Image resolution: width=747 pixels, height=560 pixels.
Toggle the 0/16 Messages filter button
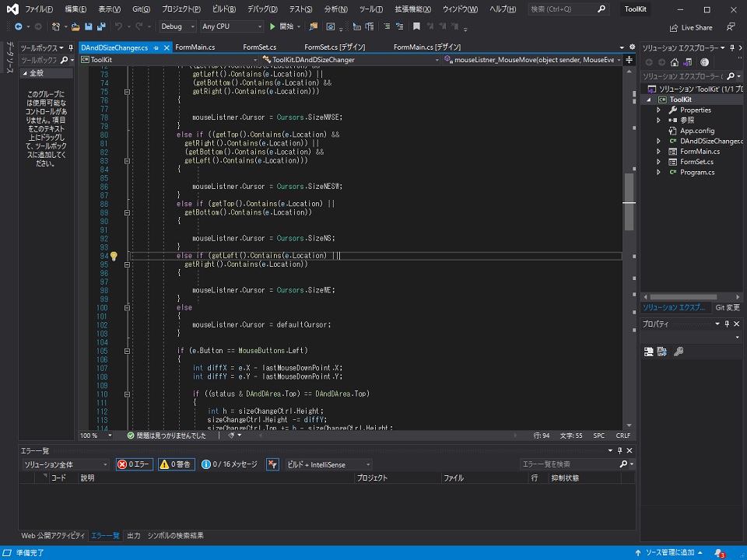point(230,464)
